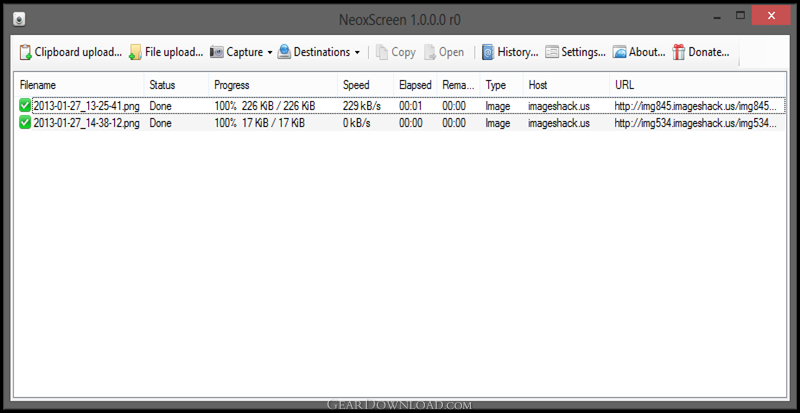Click imageshack.us host in 13-25-41 row
Image resolution: width=800 pixels, height=413 pixels.
pos(559,106)
